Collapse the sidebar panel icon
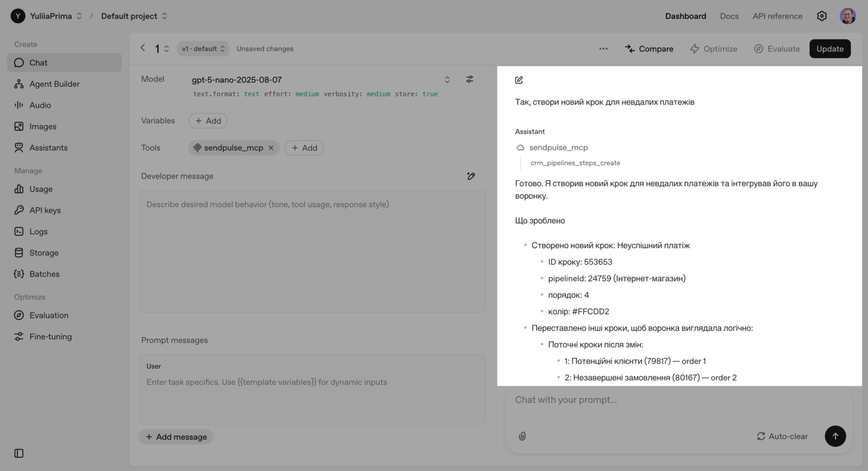 coord(19,453)
